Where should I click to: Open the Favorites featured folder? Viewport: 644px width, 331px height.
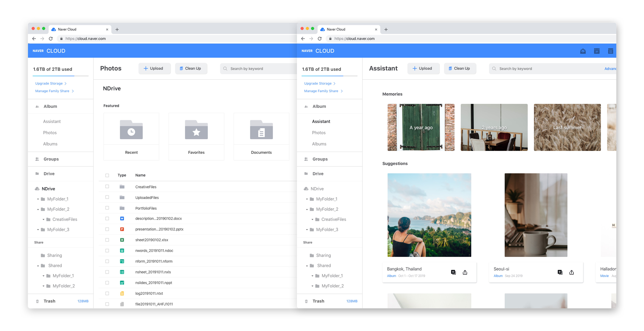tap(196, 137)
